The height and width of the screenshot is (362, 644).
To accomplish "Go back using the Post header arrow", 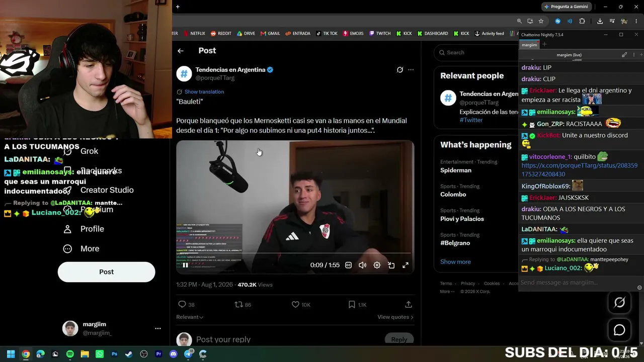I will [x=181, y=51].
